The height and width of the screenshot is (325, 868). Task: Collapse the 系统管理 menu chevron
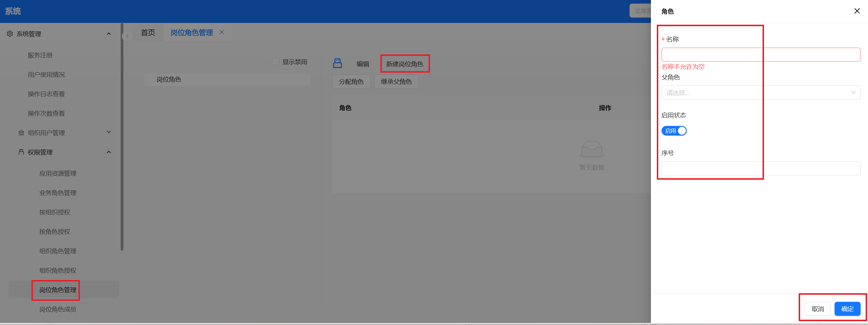(109, 34)
